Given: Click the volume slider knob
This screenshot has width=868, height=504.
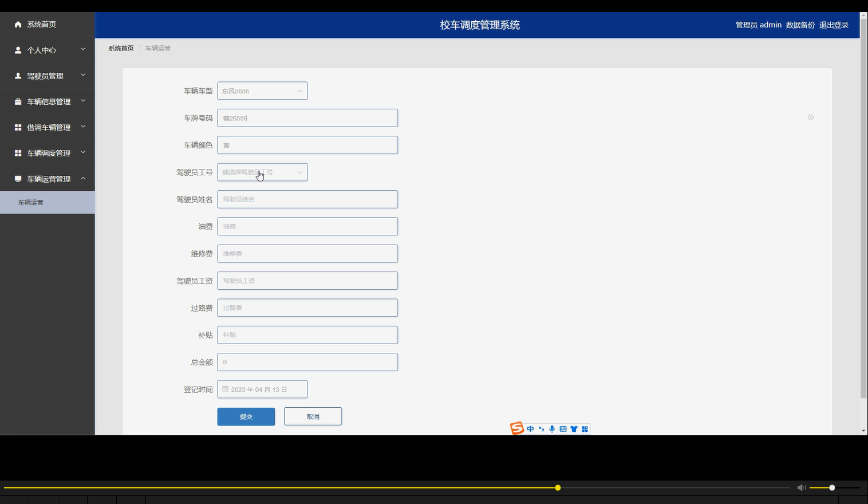Looking at the screenshot, I should [x=832, y=487].
